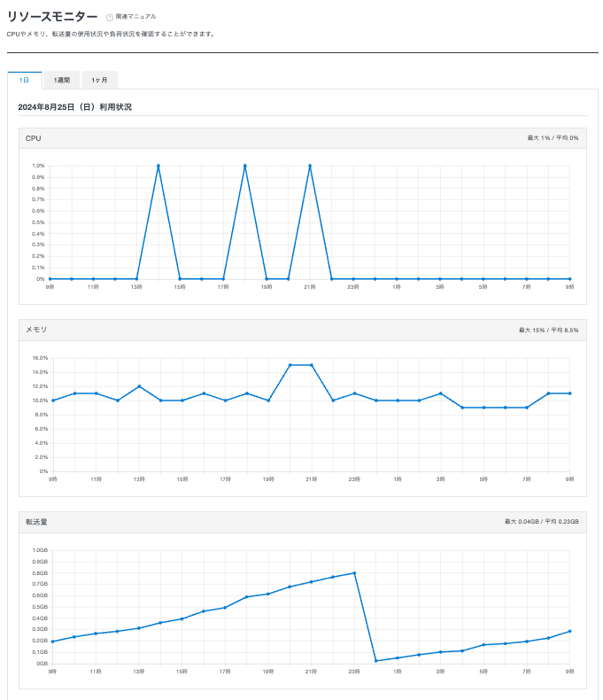
Task: Click the メモリ 最大 15% summary text
Action: [548, 330]
